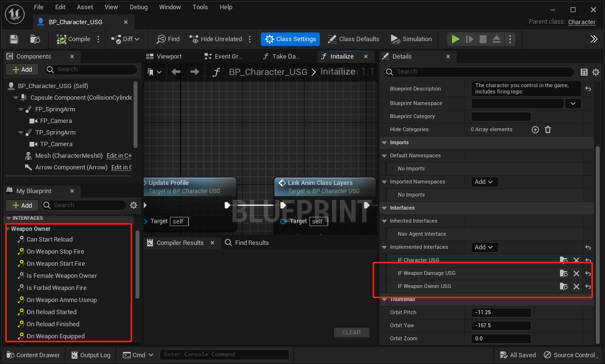Image resolution: width=605 pixels, height=364 pixels.
Task: Open the Diff dropdown
Action: coord(125,39)
